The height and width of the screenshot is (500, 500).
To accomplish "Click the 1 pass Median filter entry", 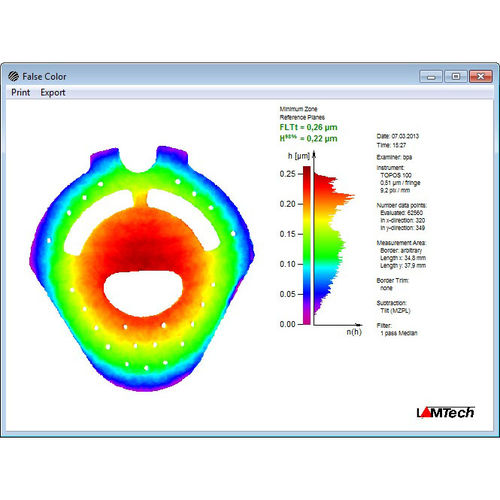I will (x=399, y=333).
